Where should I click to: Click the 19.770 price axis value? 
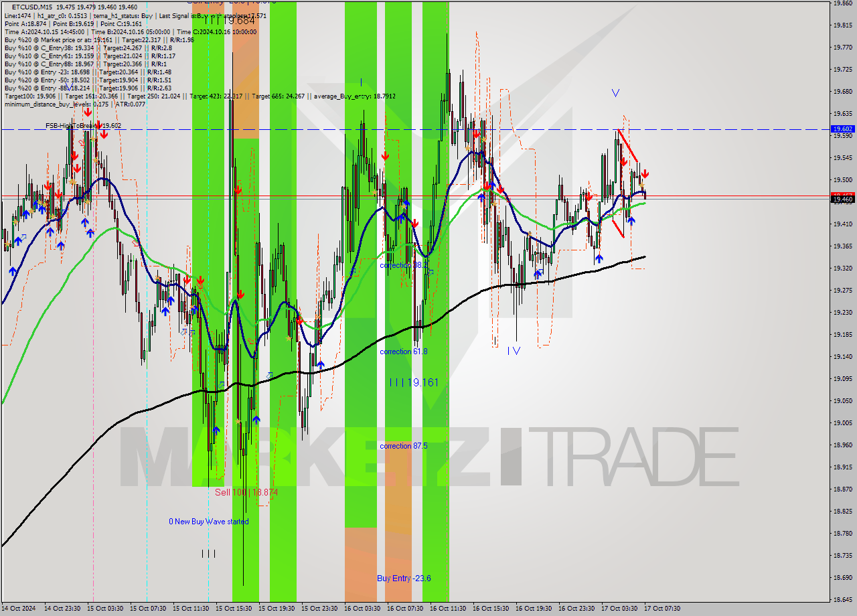(842, 47)
